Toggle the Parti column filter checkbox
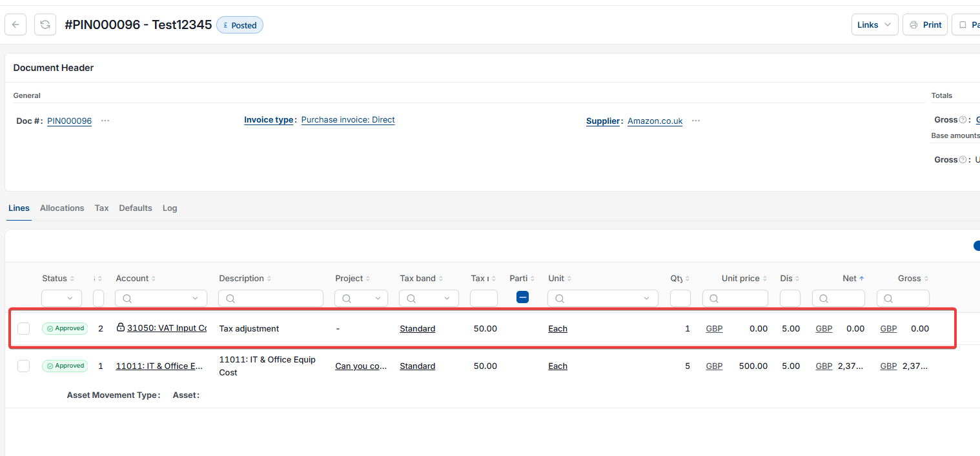This screenshot has width=980, height=456. 523,297
